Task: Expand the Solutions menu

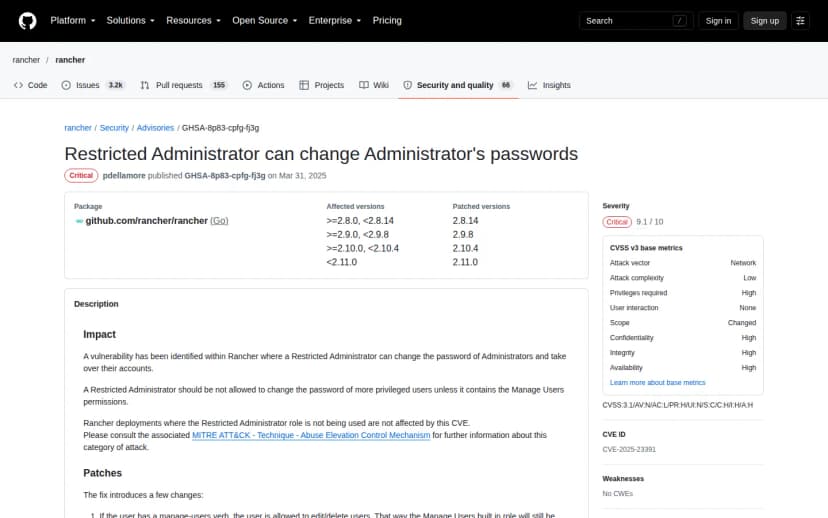Action: (x=130, y=21)
